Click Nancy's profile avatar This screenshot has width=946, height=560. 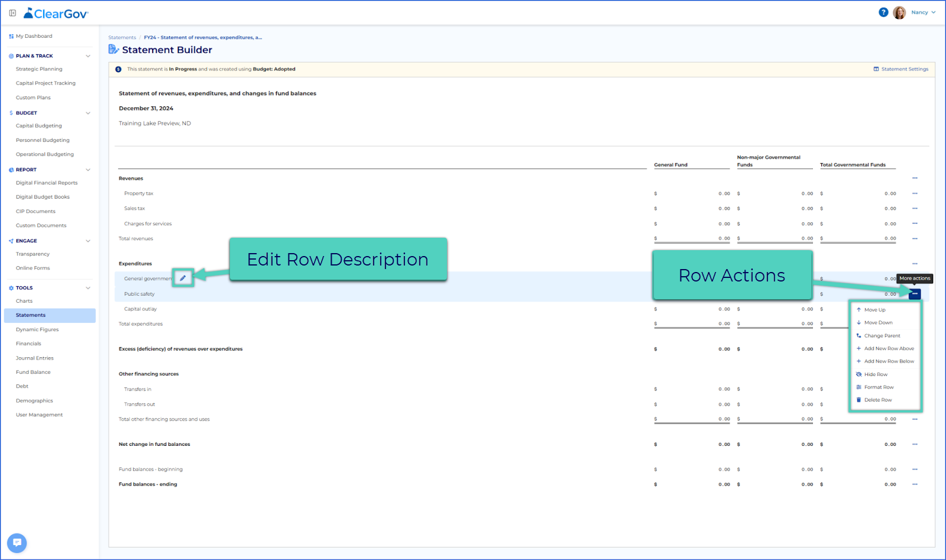pos(899,12)
